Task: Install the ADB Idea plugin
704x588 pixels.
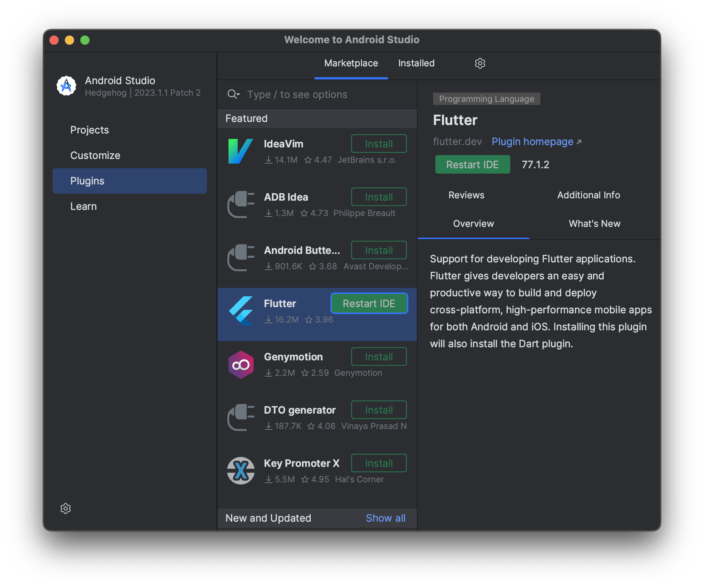Action: (379, 197)
